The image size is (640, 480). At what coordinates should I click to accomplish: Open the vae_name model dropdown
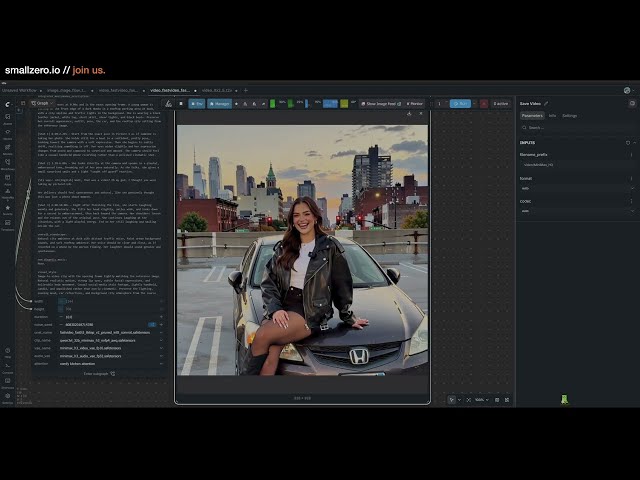[x=111, y=348]
